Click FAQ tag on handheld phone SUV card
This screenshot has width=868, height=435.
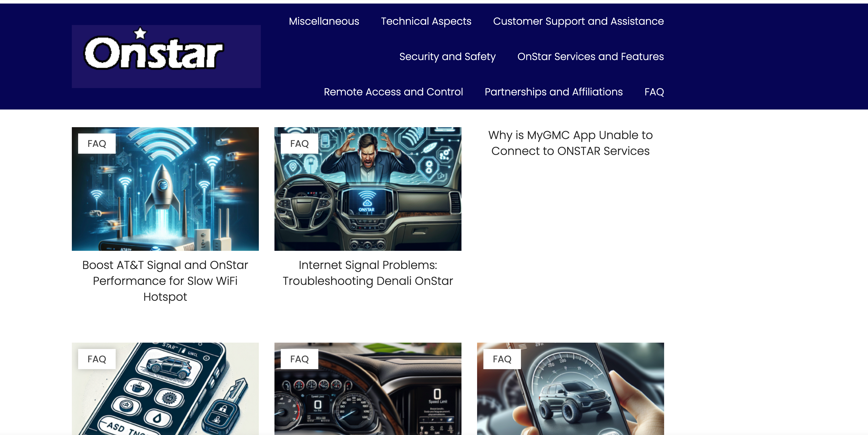(x=502, y=359)
